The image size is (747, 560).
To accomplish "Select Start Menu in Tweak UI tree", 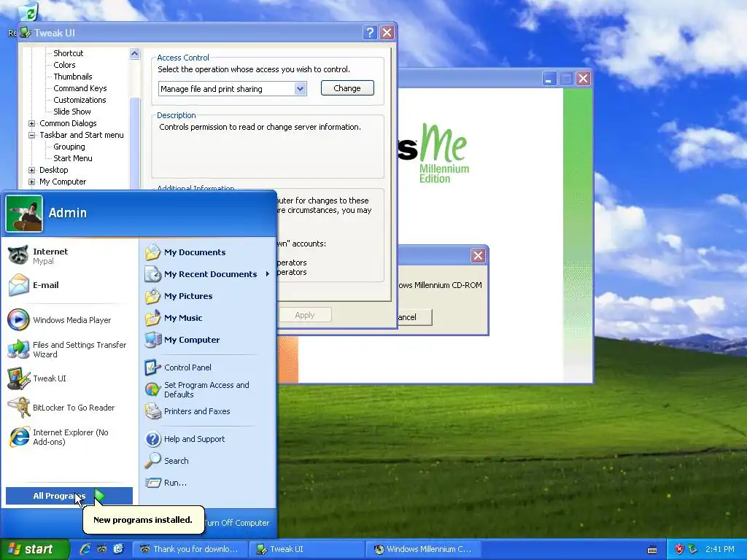I will 73,158.
